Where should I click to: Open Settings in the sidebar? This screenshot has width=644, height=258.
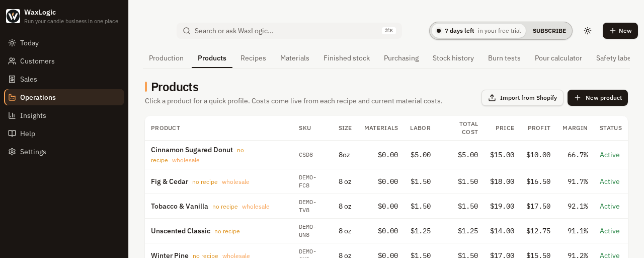pos(64,152)
